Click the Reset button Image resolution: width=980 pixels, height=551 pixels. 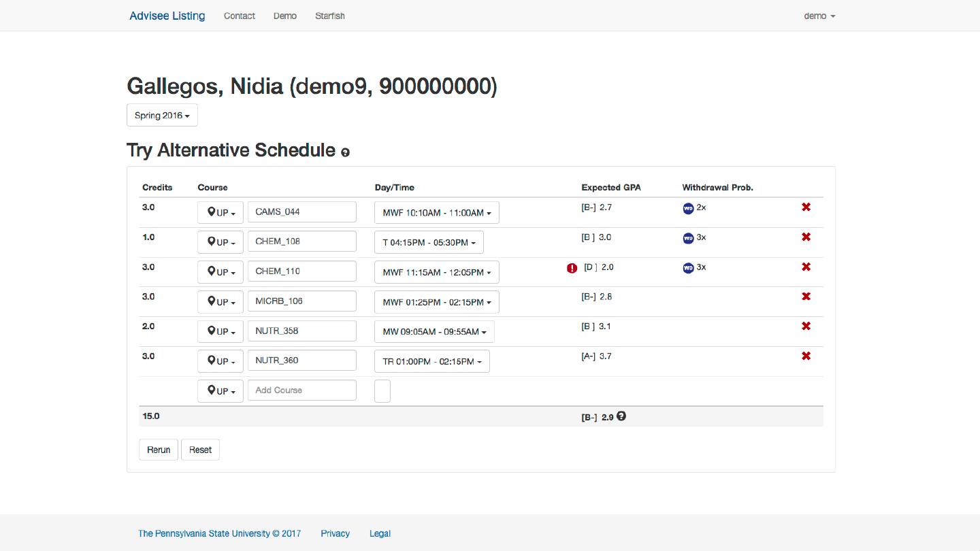click(x=200, y=450)
